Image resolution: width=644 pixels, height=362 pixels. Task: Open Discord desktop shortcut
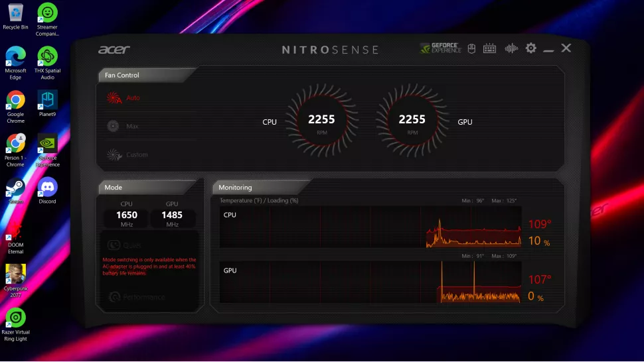(x=47, y=191)
